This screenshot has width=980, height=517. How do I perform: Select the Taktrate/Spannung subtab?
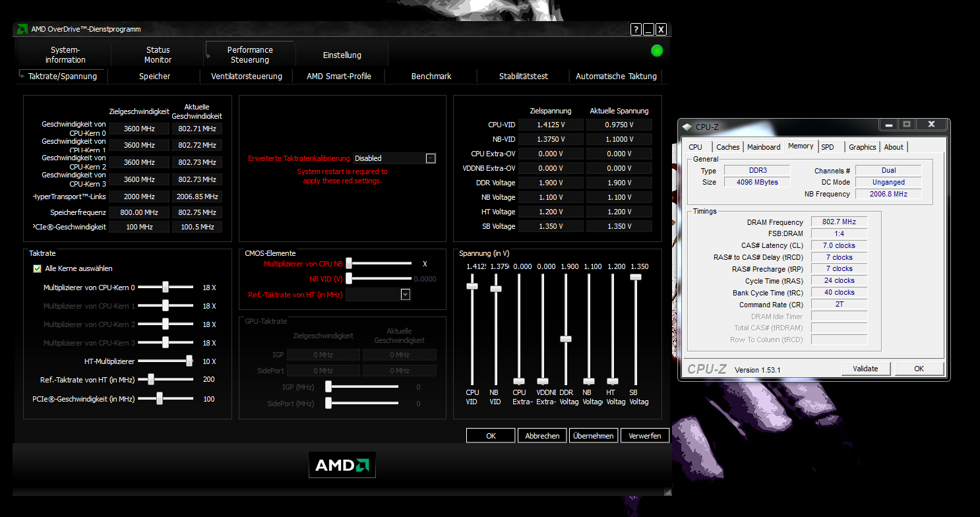[62, 76]
